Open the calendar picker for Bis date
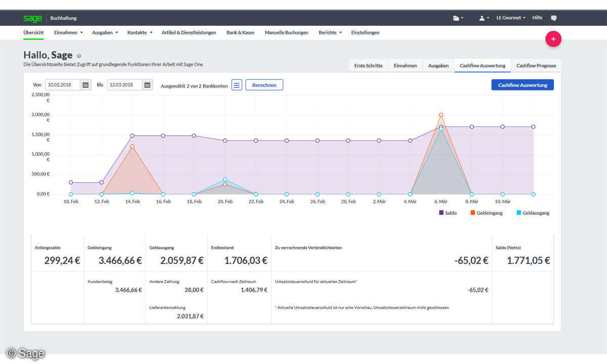Screen dimensions: 607x364 [x=147, y=85]
